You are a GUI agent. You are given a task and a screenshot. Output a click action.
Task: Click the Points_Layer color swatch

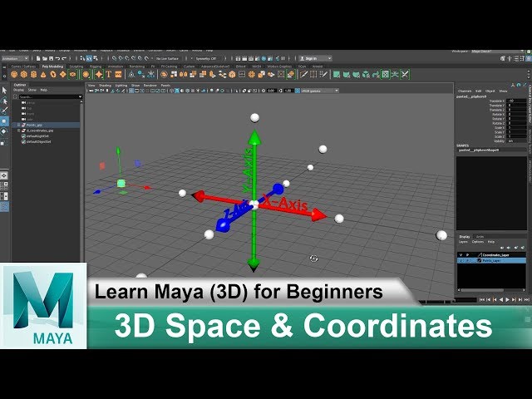click(x=480, y=260)
